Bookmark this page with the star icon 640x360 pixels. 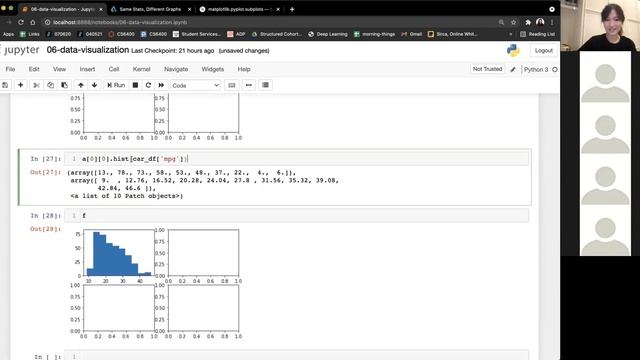[x=513, y=22]
